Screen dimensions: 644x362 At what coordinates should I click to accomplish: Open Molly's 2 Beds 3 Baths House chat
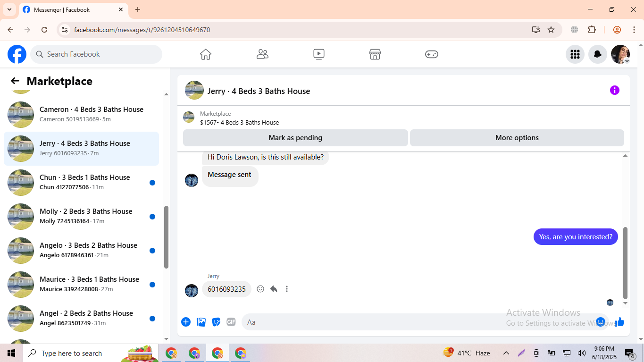pos(81,217)
